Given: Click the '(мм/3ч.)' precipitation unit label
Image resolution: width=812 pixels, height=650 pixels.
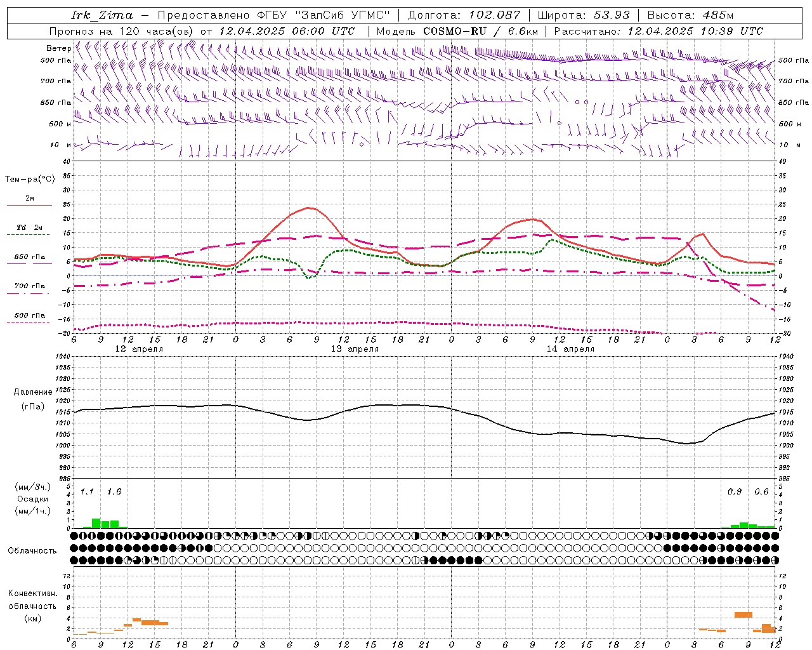Looking at the screenshot, I should point(32,487).
